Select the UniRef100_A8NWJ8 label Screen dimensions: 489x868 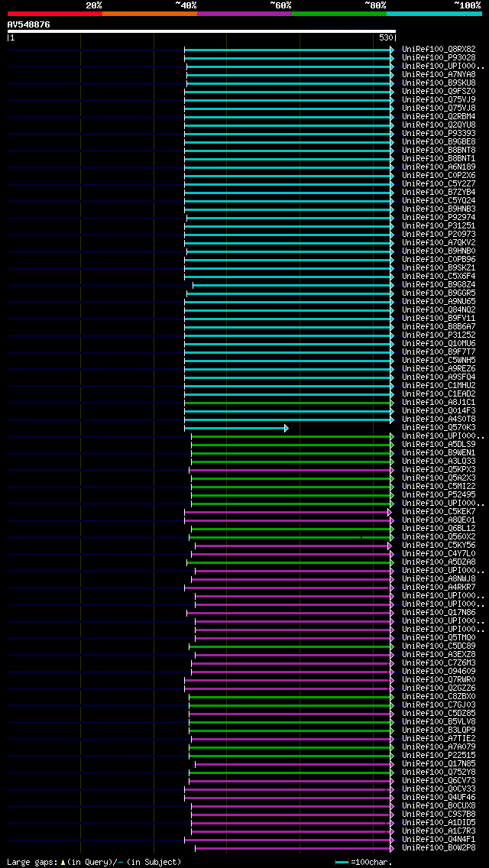click(x=439, y=579)
